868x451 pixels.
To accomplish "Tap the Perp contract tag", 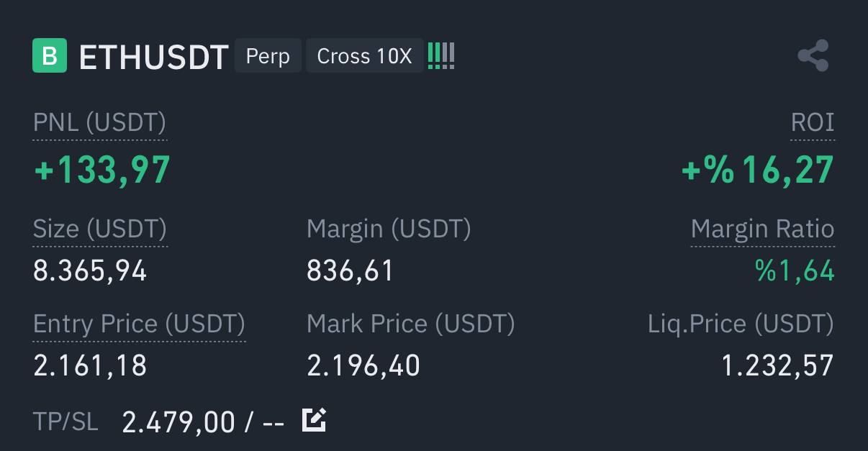I will [268, 56].
